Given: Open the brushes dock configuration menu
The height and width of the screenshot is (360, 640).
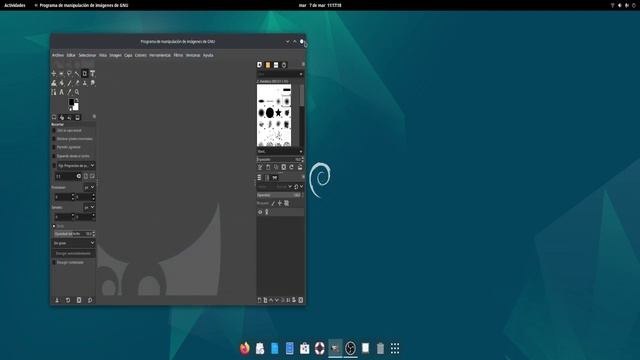Looking at the screenshot, I should pyautogui.click(x=303, y=64).
